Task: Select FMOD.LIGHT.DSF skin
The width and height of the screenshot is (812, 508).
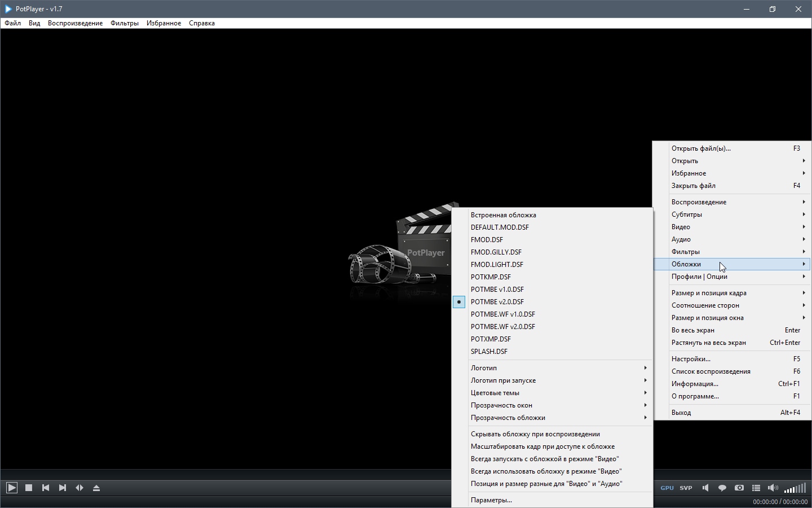Action: click(552, 265)
